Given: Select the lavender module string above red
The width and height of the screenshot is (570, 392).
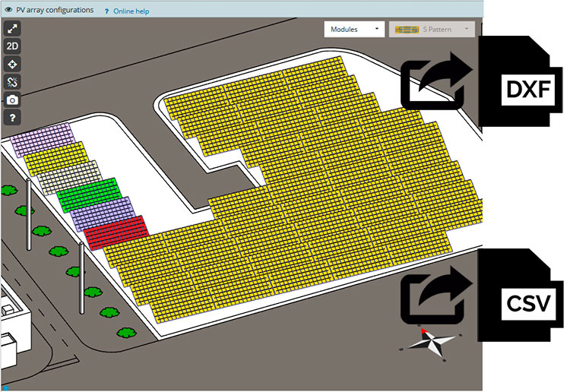Looking at the screenshot, I should click(103, 214).
